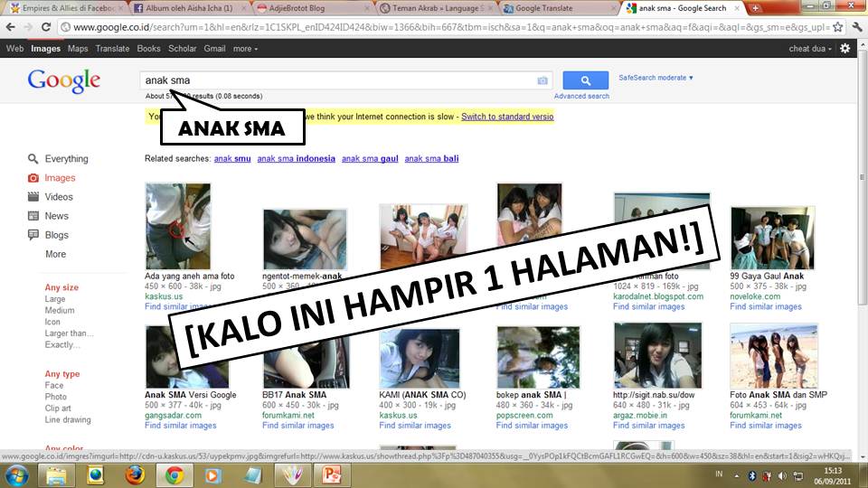Open the noveloke.com result link
This screenshot has height=488, width=868.
[x=755, y=296]
